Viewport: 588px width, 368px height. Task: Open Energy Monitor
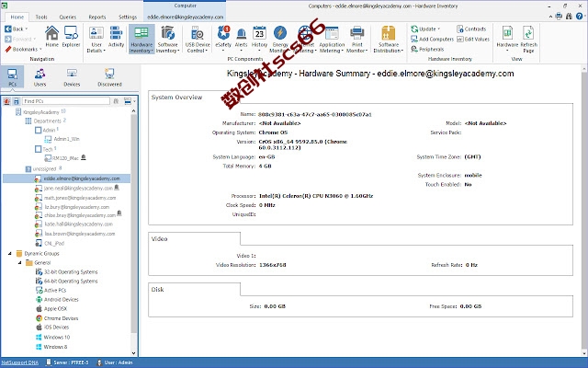(279, 39)
